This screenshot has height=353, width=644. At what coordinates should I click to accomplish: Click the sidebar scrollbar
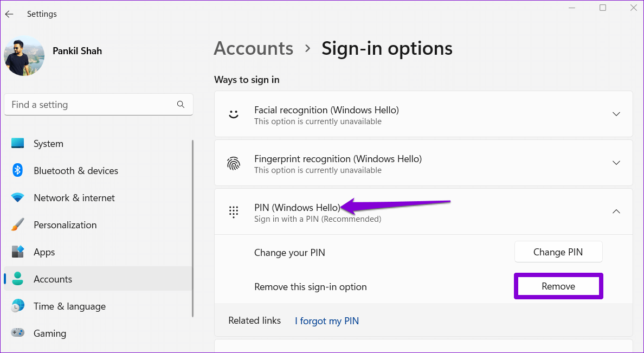(192, 228)
